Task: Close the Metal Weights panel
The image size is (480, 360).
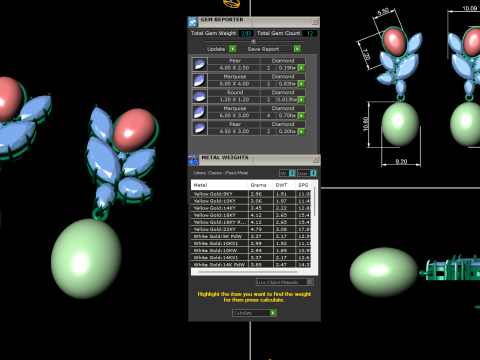Action: coord(315,160)
